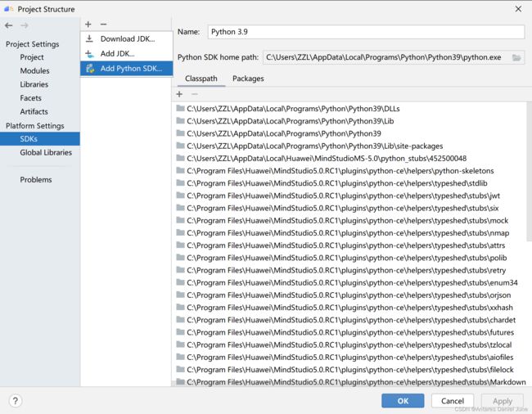Click the Add JDK icon
The image size is (532, 414).
pyautogui.click(x=89, y=53)
